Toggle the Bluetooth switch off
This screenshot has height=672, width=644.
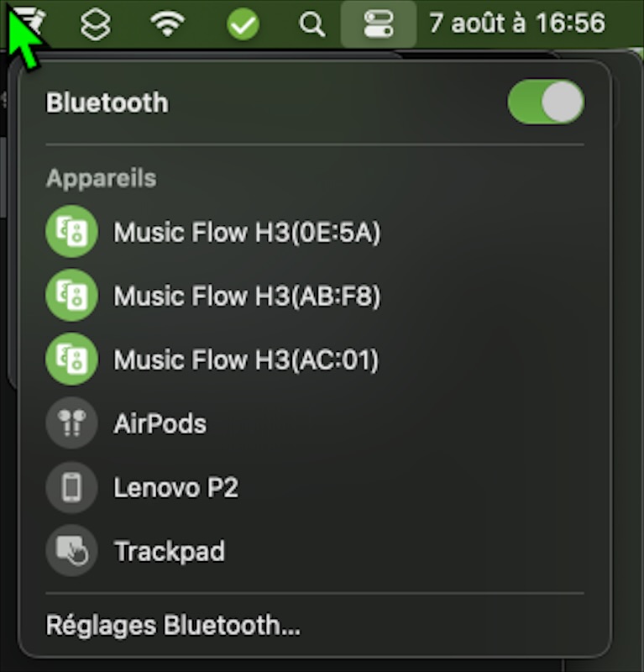(x=546, y=102)
